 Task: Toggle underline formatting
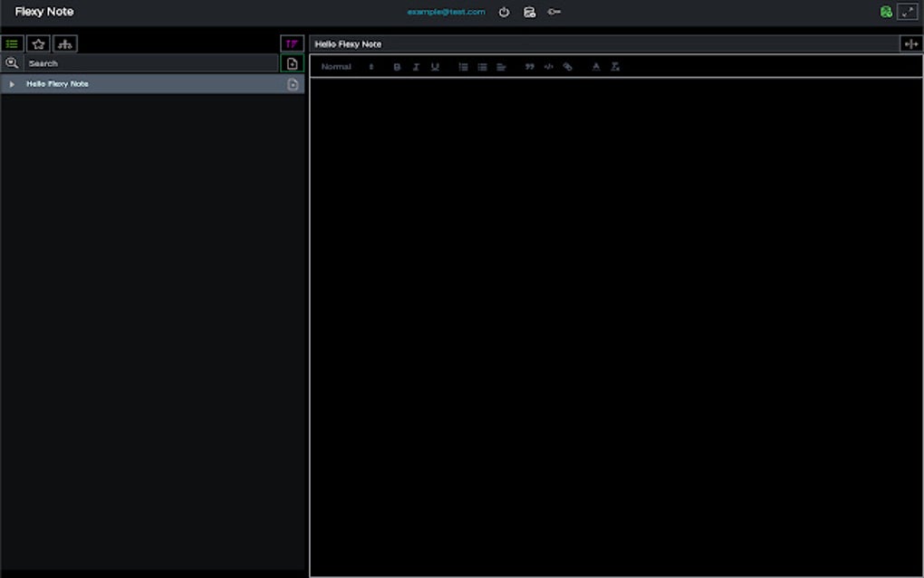pyautogui.click(x=435, y=66)
